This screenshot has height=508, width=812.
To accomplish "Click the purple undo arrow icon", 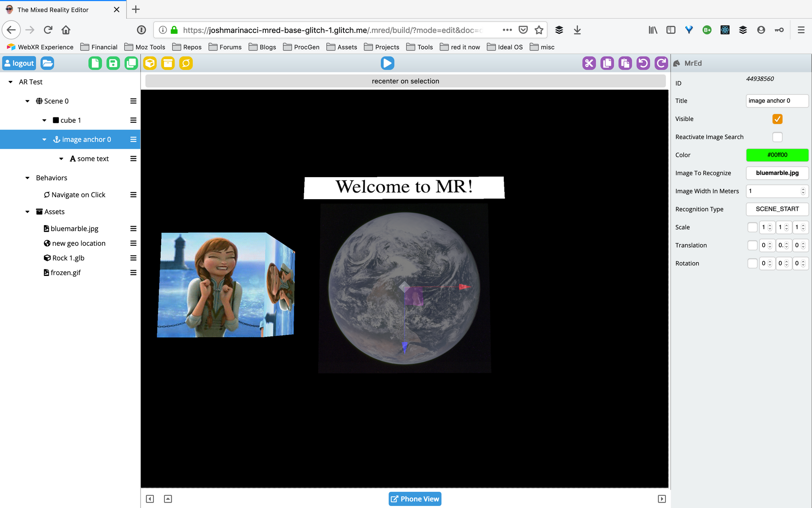I will 643,63.
